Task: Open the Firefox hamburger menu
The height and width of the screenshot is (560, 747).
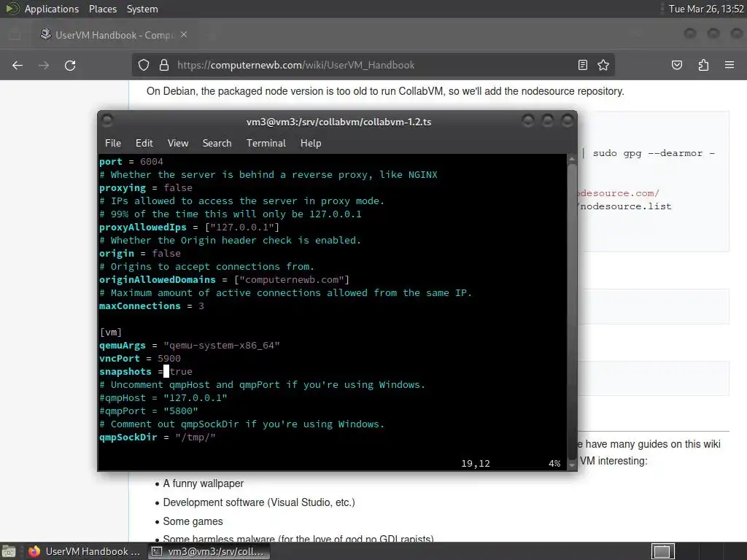Action: point(729,65)
